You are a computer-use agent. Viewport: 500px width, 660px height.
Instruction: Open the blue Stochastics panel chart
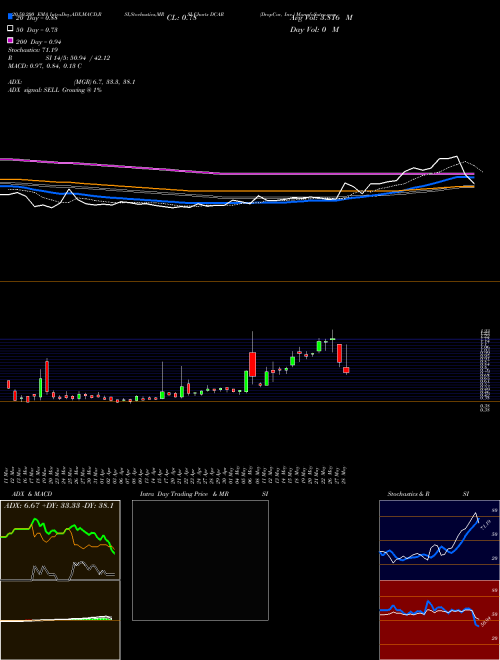point(439,540)
